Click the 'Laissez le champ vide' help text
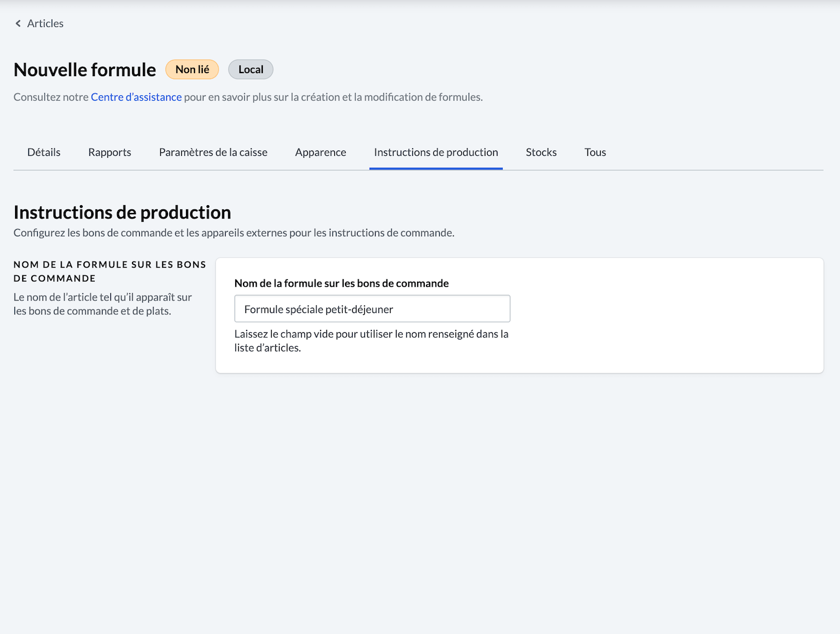The width and height of the screenshot is (840, 634). click(371, 341)
